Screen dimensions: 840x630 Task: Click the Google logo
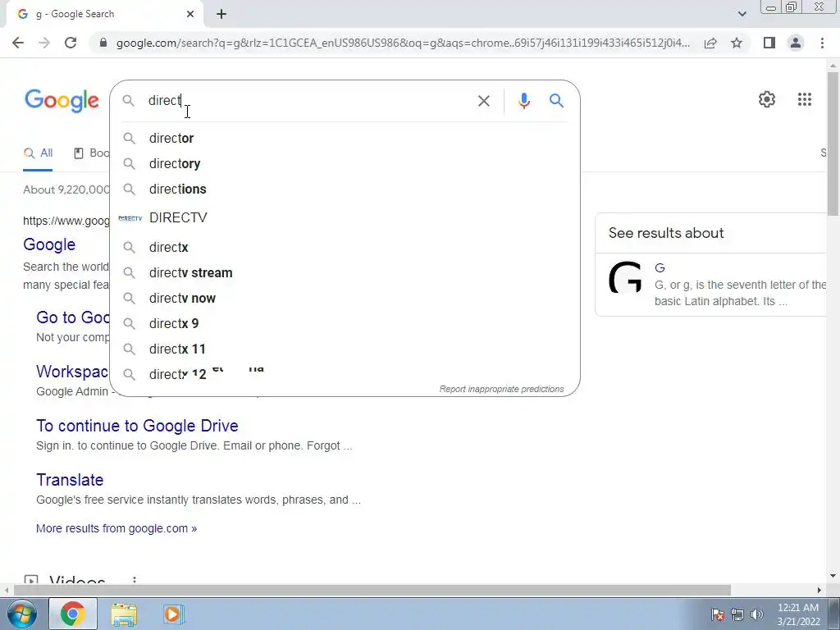(62, 101)
